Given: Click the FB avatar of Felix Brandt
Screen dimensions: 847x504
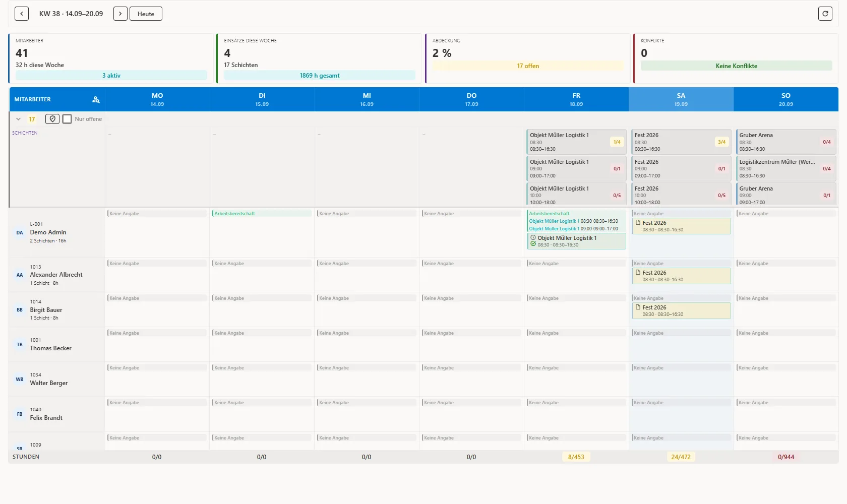Looking at the screenshot, I should tap(20, 414).
